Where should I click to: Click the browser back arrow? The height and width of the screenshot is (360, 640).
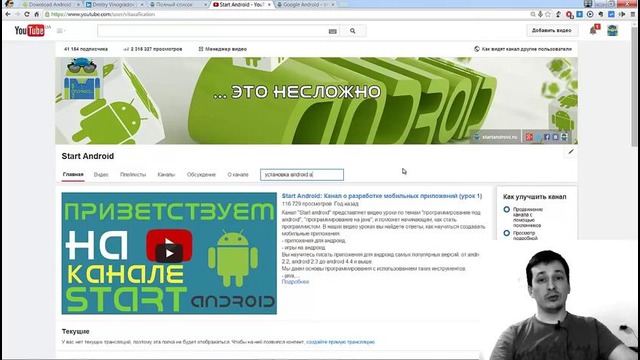coord(8,14)
